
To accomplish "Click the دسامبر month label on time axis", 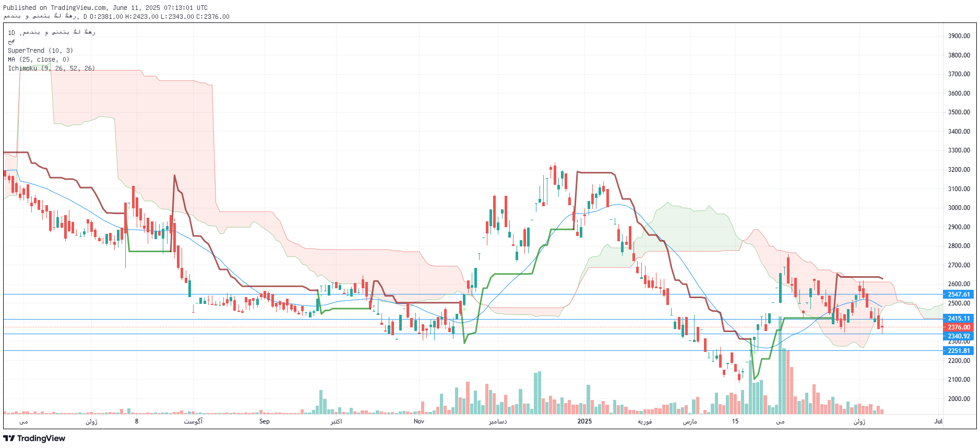I will coord(498,421).
